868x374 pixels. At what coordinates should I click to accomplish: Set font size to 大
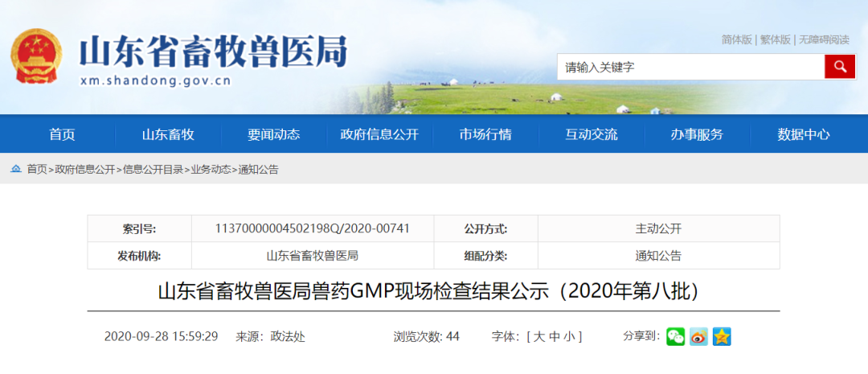pos(538,336)
